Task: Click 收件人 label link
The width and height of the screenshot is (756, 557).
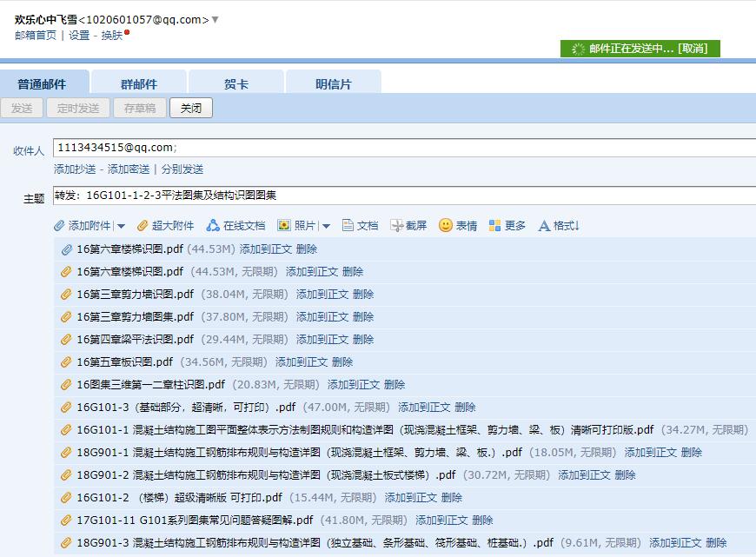Action: [29, 151]
